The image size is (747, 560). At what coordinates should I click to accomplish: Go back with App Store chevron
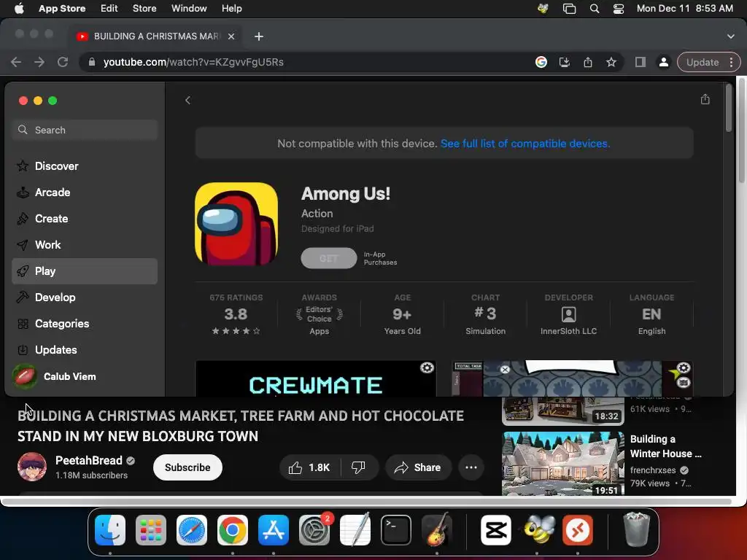pos(187,100)
